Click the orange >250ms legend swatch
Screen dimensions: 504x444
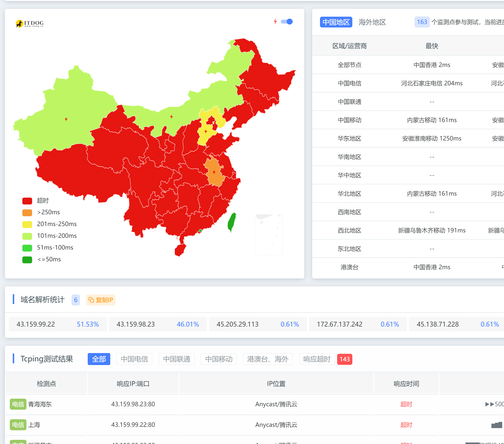coord(27,212)
